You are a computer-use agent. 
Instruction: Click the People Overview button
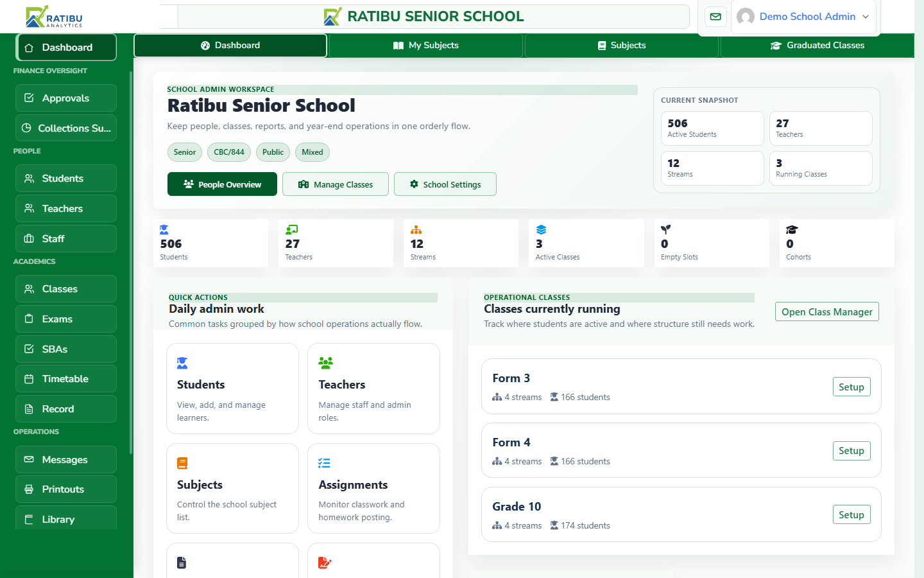click(222, 184)
